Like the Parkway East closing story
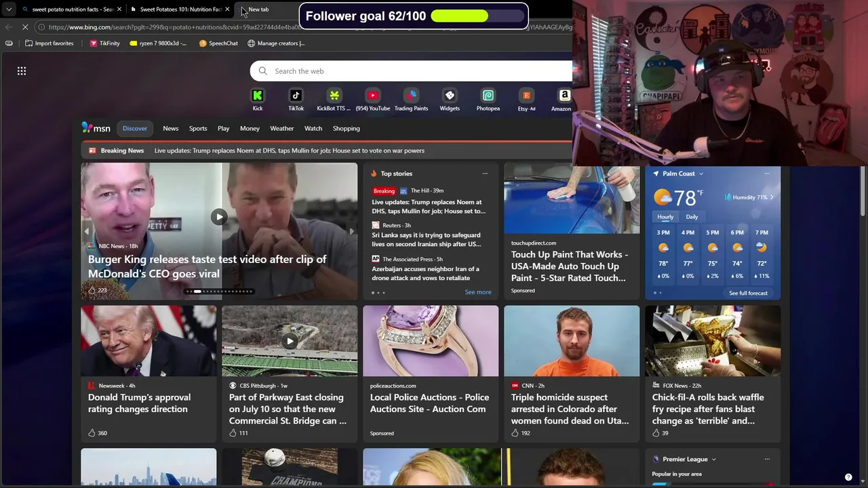868x488 pixels. pyautogui.click(x=233, y=432)
